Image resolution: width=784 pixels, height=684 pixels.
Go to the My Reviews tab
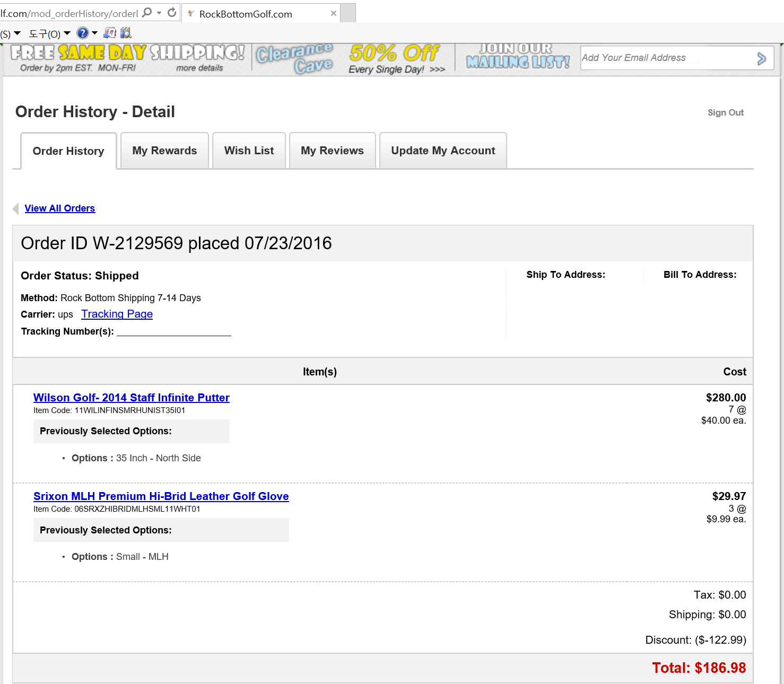[332, 151]
